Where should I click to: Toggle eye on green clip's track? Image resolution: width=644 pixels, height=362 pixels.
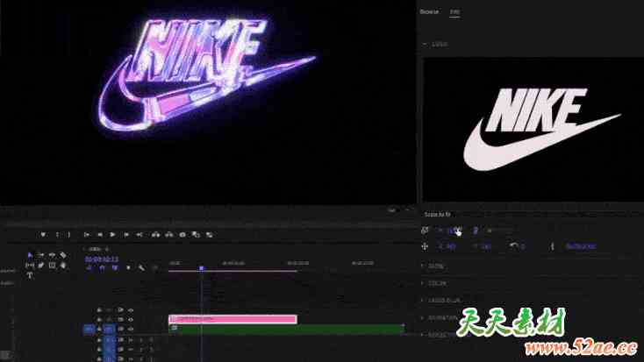pyautogui.click(x=131, y=329)
